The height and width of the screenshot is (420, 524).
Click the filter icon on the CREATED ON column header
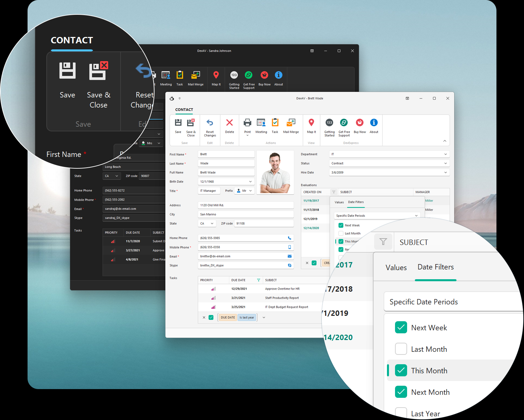pos(334,192)
